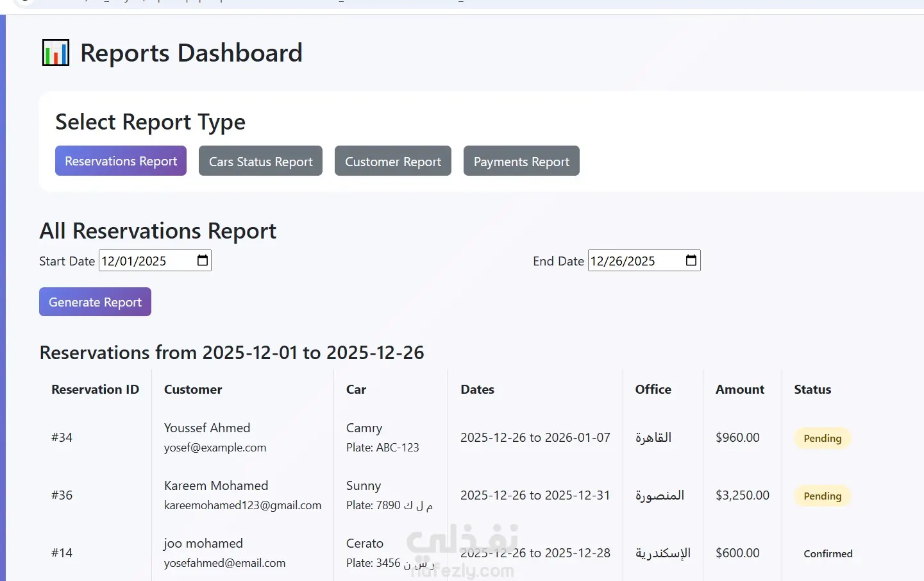Click the Start Date label
Screen dimensions: 924x581
[x=67, y=261]
